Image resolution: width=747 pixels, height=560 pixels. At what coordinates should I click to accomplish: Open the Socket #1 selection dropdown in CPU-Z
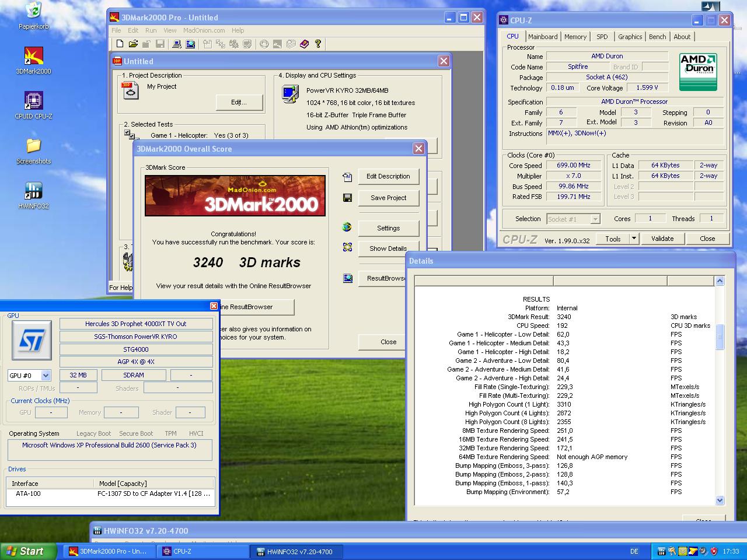(595, 219)
